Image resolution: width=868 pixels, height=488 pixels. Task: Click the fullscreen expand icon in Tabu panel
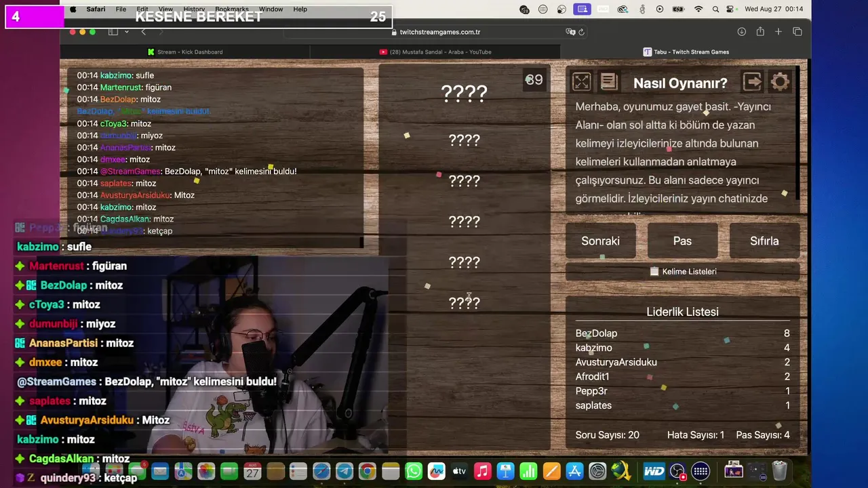[581, 82]
